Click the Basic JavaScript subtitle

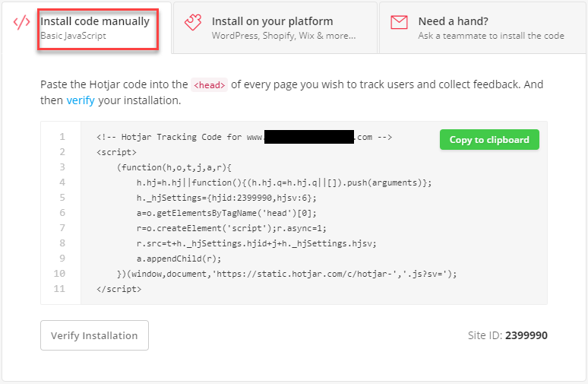73,36
